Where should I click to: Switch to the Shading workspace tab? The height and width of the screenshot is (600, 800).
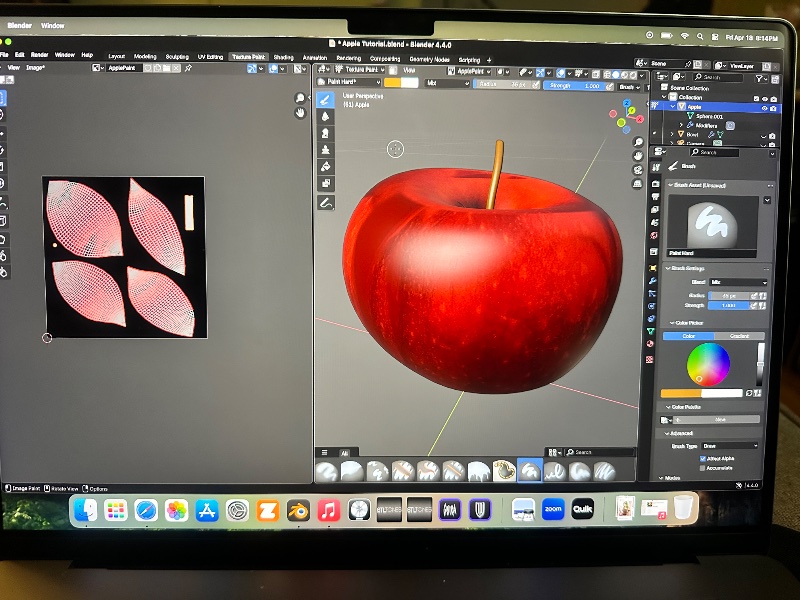pyautogui.click(x=283, y=57)
